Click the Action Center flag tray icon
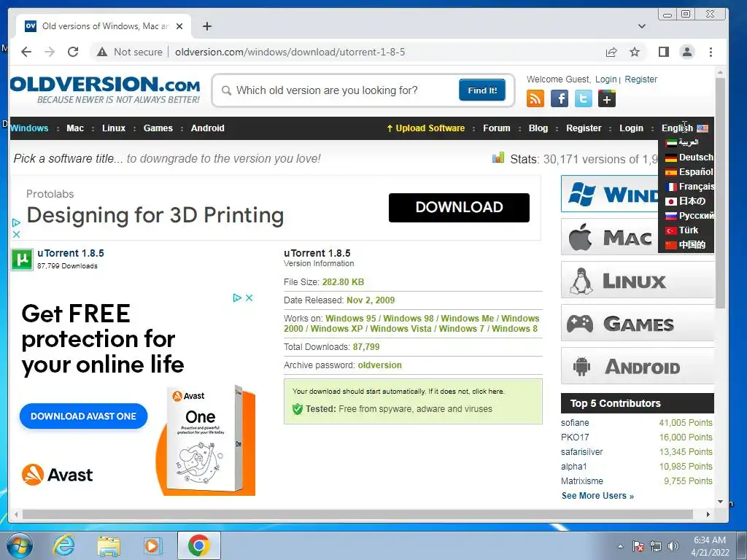Image resolution: width=747 pixels, height=560 pixels. pyautogui.click(x=638, y=545)
